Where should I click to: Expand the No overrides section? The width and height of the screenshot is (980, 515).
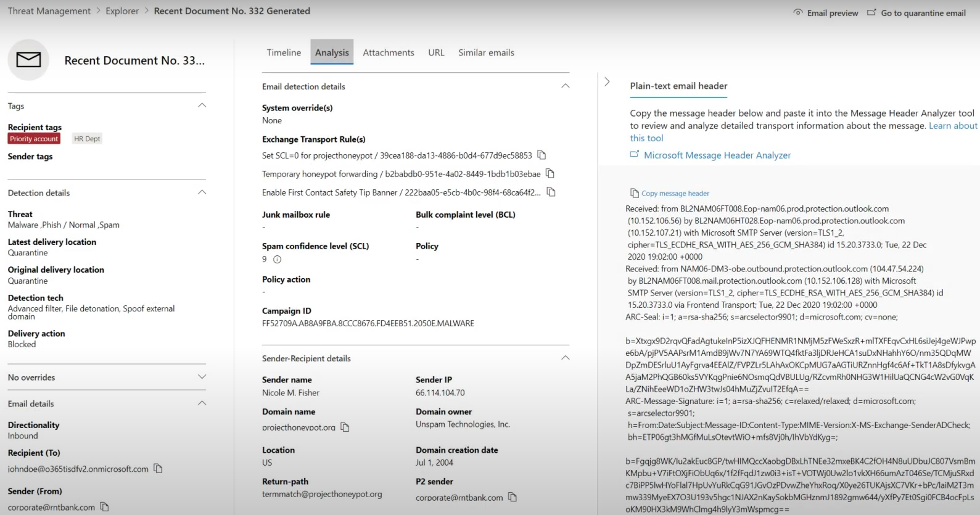pyautogui.click(x=202, y=377)
